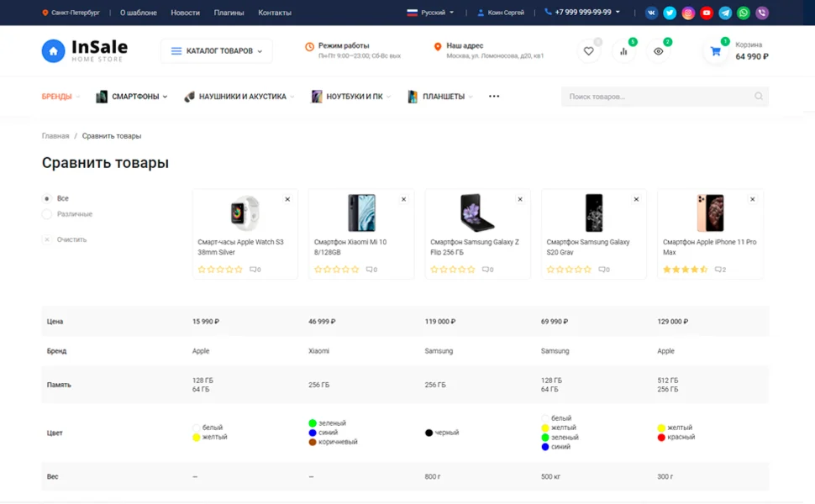Click the search magnifier icon
The width and height of the screenshot is (815, 504).
(x=759, y=97)
